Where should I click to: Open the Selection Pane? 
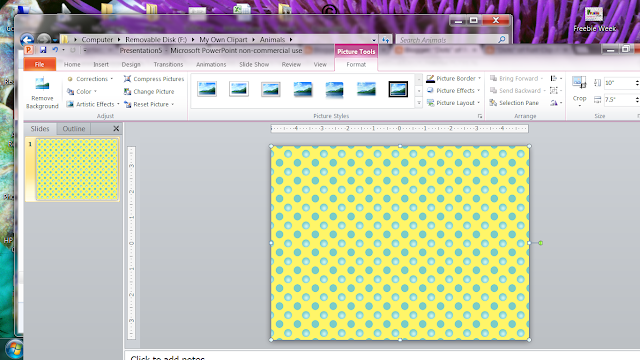pos(514,103)
